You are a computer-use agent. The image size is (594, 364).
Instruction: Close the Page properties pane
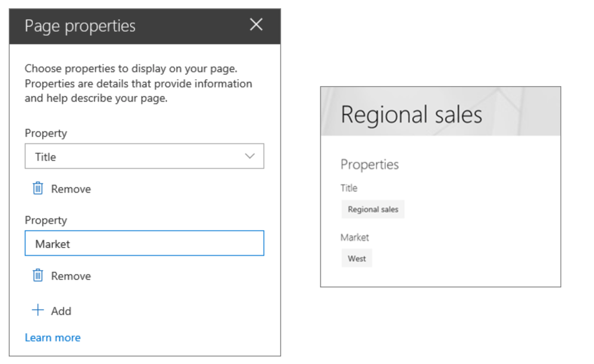256,25
